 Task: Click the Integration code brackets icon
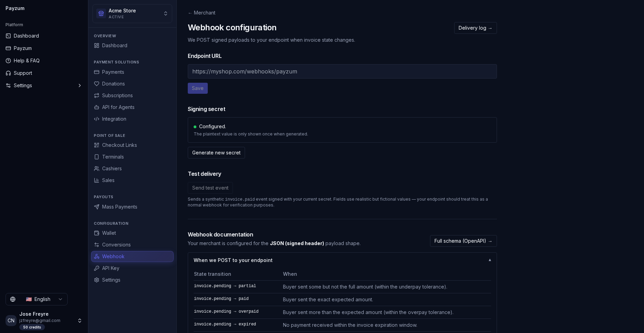tap(97, 119)
